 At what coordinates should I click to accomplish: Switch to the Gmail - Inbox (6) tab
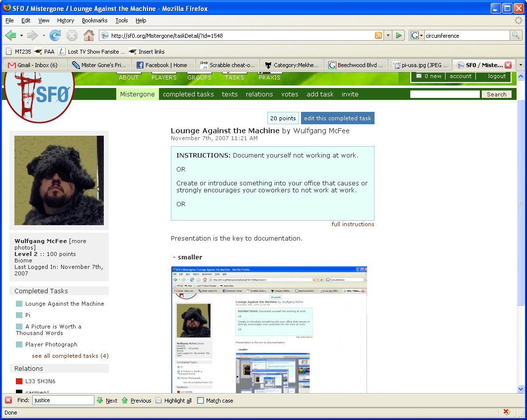[x=35, y=65]
